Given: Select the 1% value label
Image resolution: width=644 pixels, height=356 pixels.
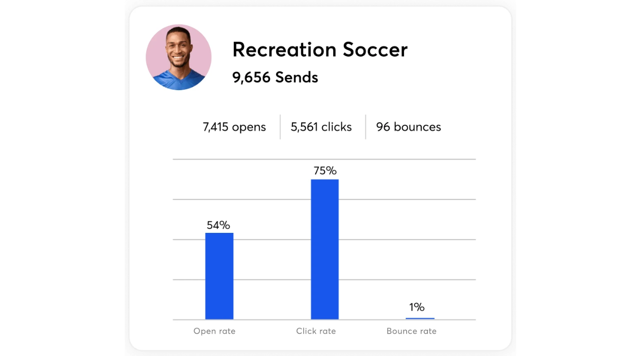Looking at the screenshot, I should click(x=416, y=308).
